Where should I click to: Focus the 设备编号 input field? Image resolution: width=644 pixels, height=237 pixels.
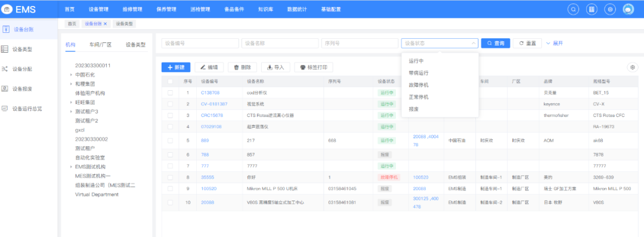point(200,43)
